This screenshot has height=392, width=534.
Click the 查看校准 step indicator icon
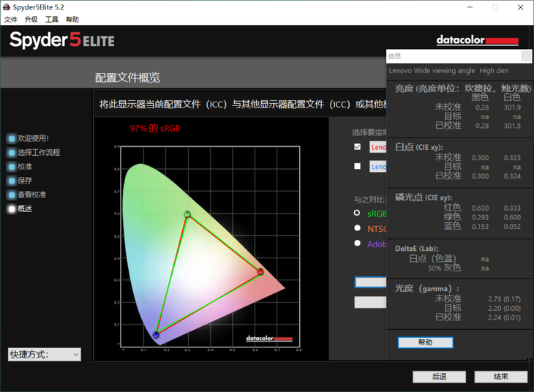tap(12, 195)
